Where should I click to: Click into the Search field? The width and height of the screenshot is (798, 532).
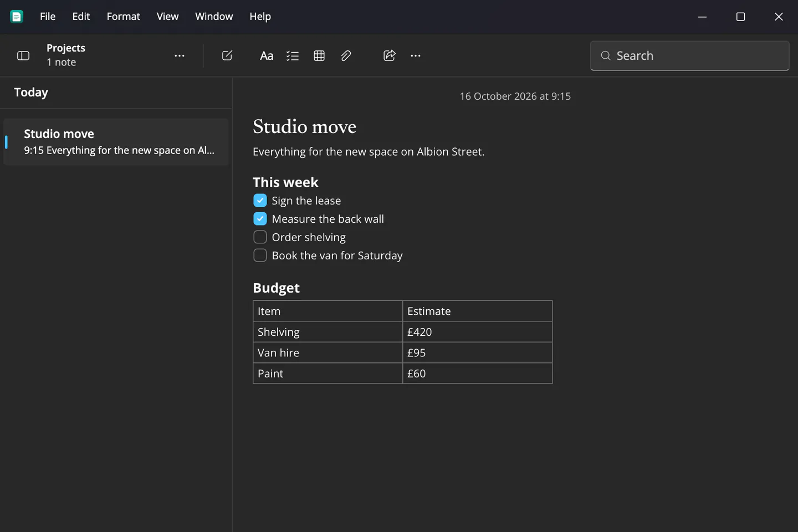pos(690,55)
